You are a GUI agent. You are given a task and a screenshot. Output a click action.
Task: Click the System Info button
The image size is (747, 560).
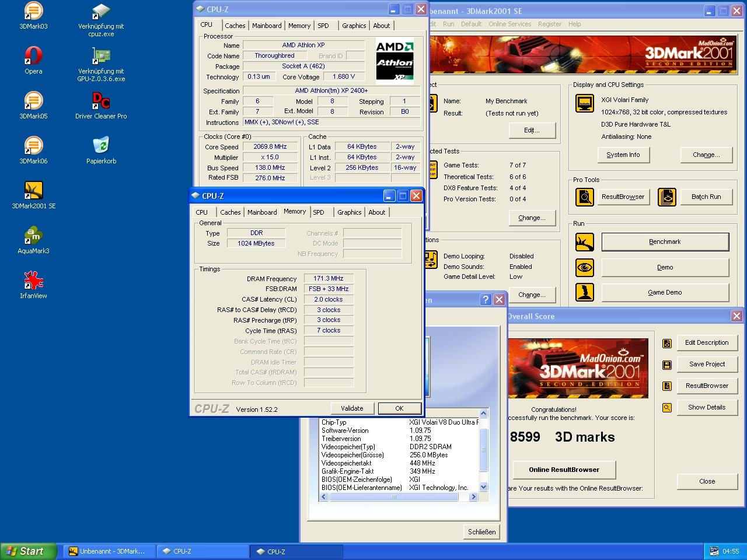tap(623, 155)
